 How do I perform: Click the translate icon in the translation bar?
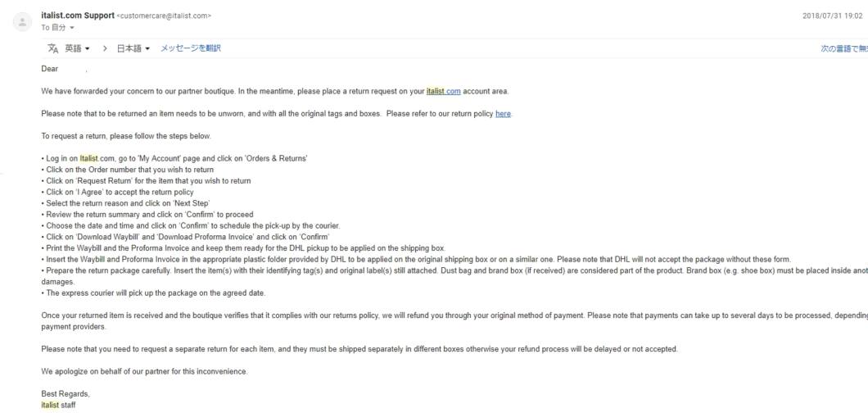click(53, 48)
